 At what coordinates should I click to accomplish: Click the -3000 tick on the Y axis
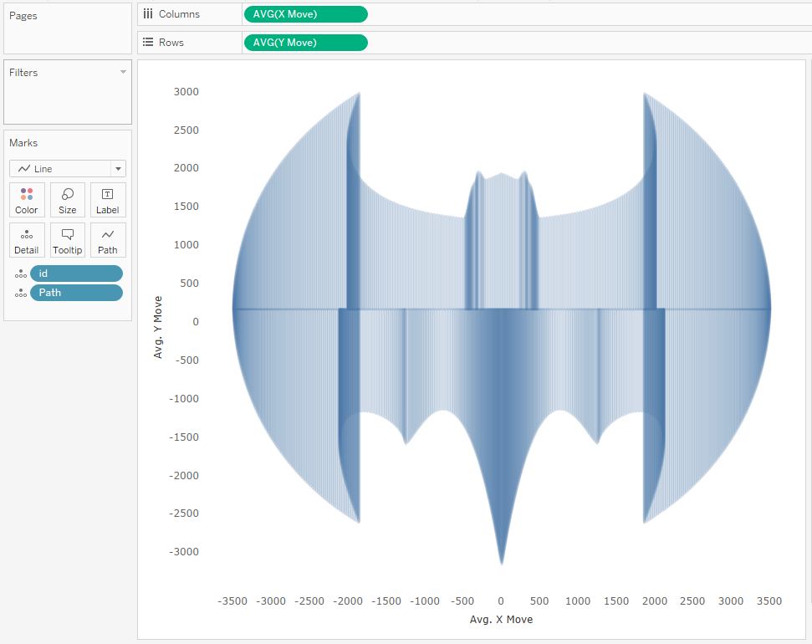pos(184,552)
